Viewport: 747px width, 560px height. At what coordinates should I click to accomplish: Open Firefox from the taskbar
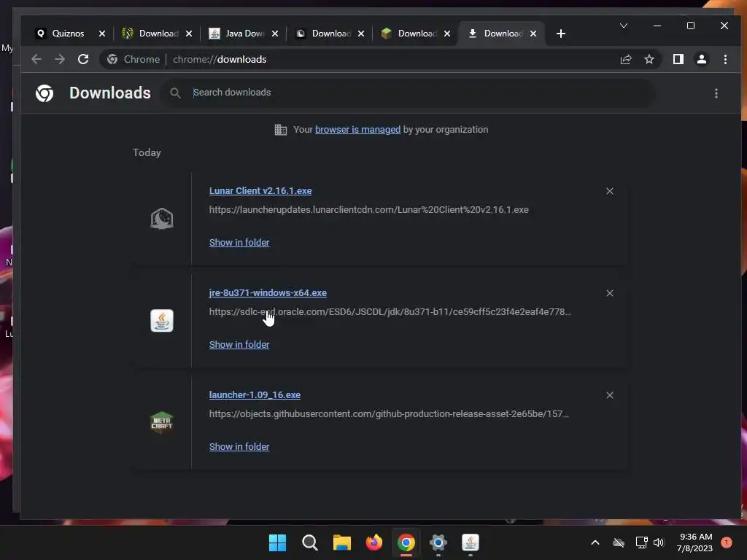point(374,542)
